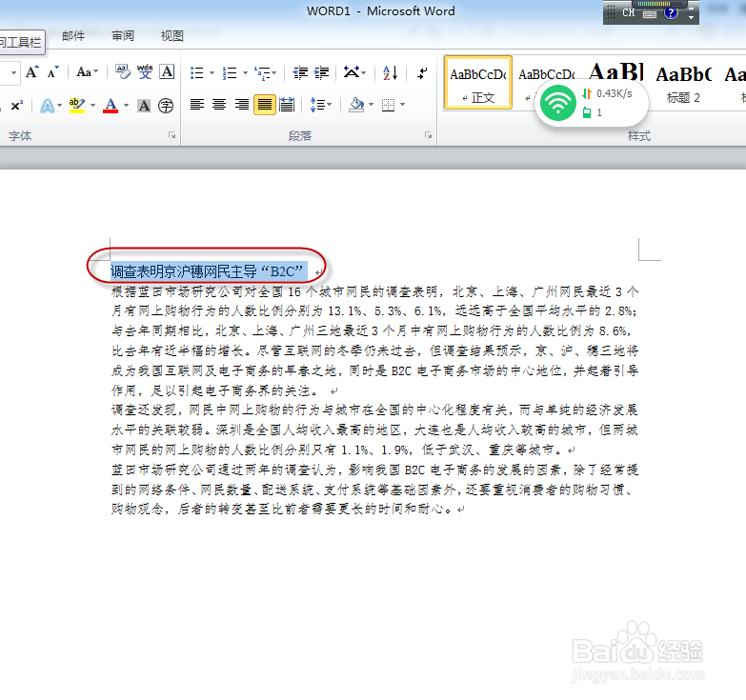Open Asian layout options

coord(352,72)
